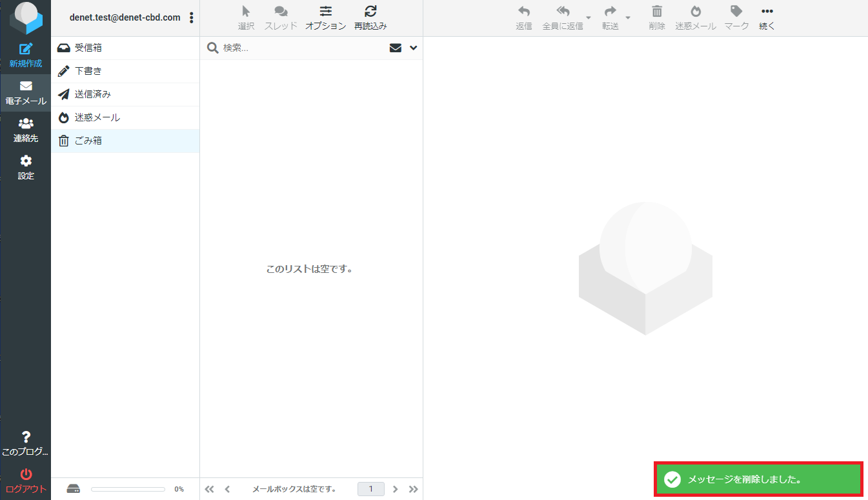
Task: Select the ごみ箱 trash folder
Action: pos(125,141)
